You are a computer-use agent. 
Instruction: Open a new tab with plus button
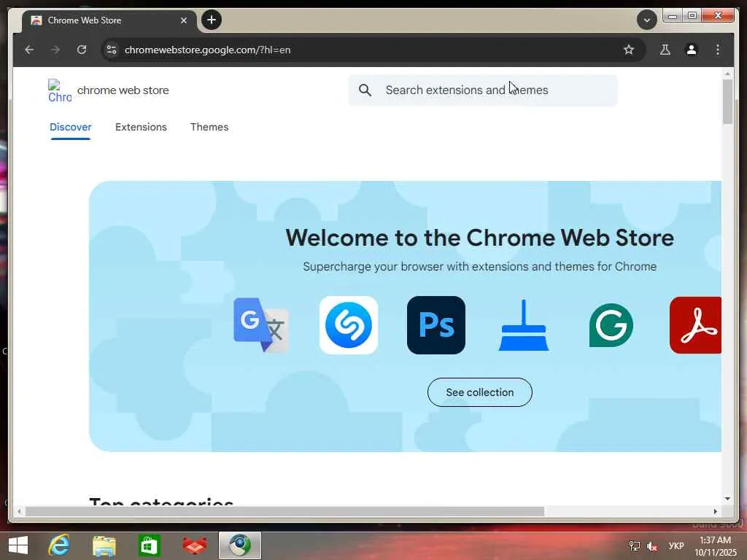(x=212, y=20)
